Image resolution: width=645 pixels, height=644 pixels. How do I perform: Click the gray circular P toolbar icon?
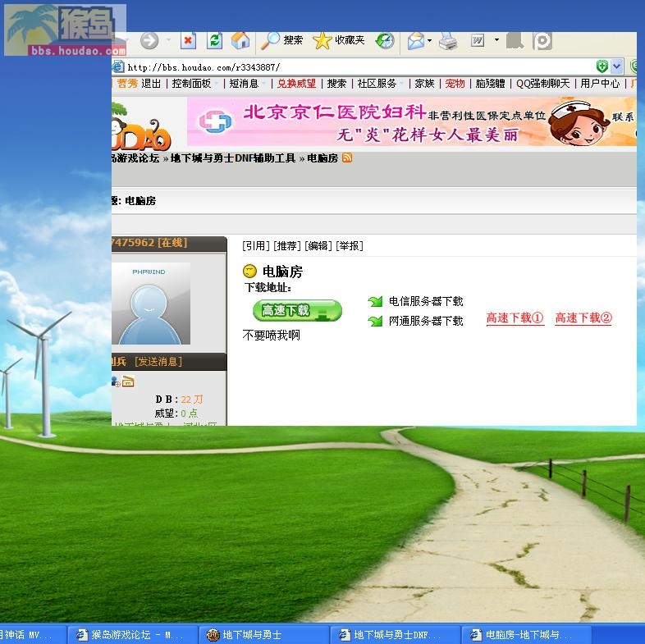(x=542, y=41)
